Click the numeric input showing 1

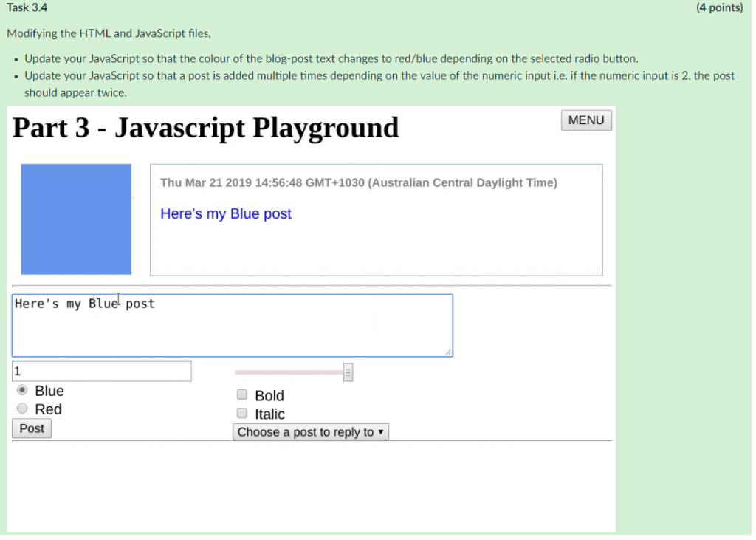tap(101, 371)
